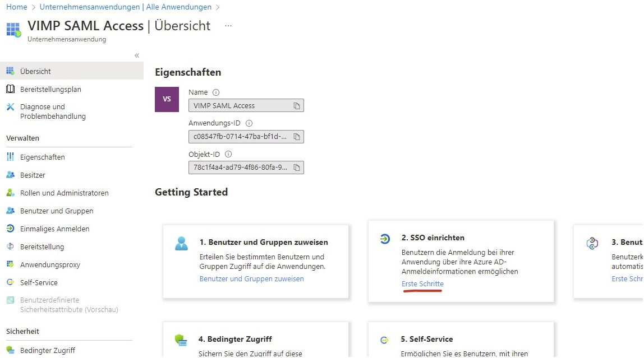
Task: Click the Rollen und Administratoren icon
Action: pos(10,193)
